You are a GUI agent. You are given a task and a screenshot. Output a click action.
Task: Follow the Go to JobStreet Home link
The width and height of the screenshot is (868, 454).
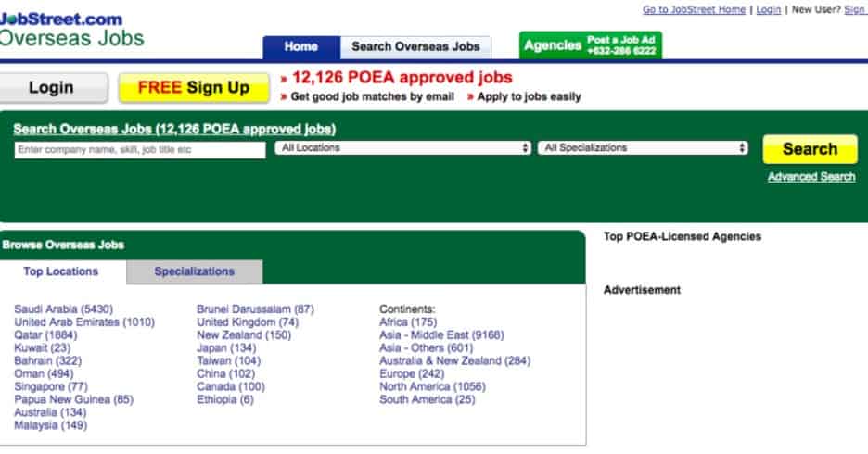point(694,10)
